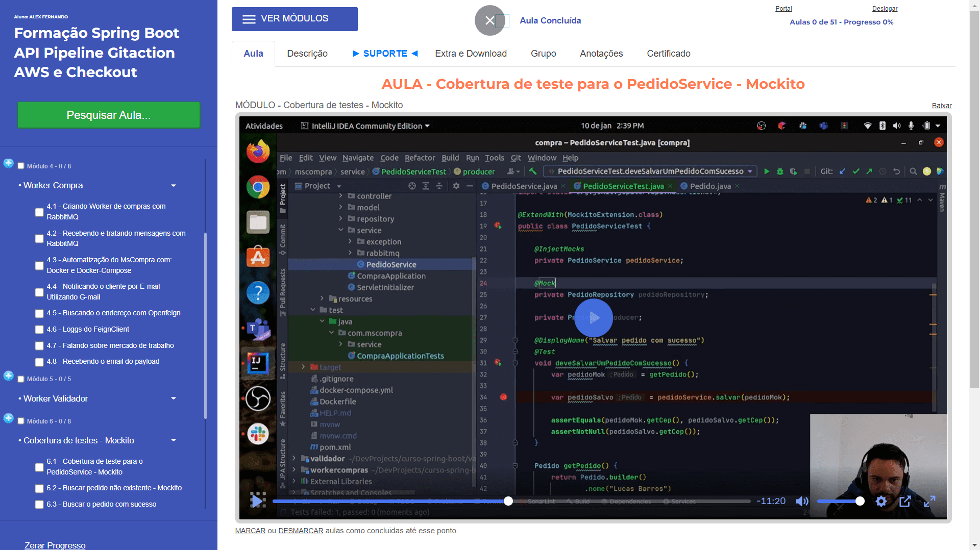The width and height of the screenshot is (980, 550).
Task: Click the DESMARCAR link below the video
Action: tap(301, 531)
